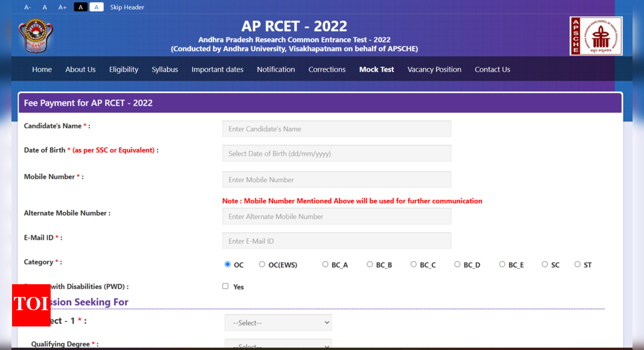Open the Syllabus menu item
644x350 pixels.
click(x=165, y=69)
